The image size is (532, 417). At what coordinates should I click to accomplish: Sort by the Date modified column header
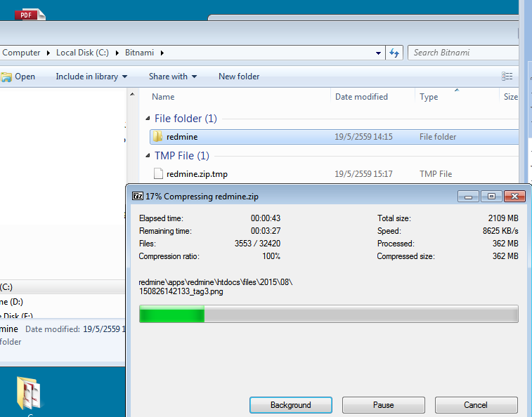[361, 97]
